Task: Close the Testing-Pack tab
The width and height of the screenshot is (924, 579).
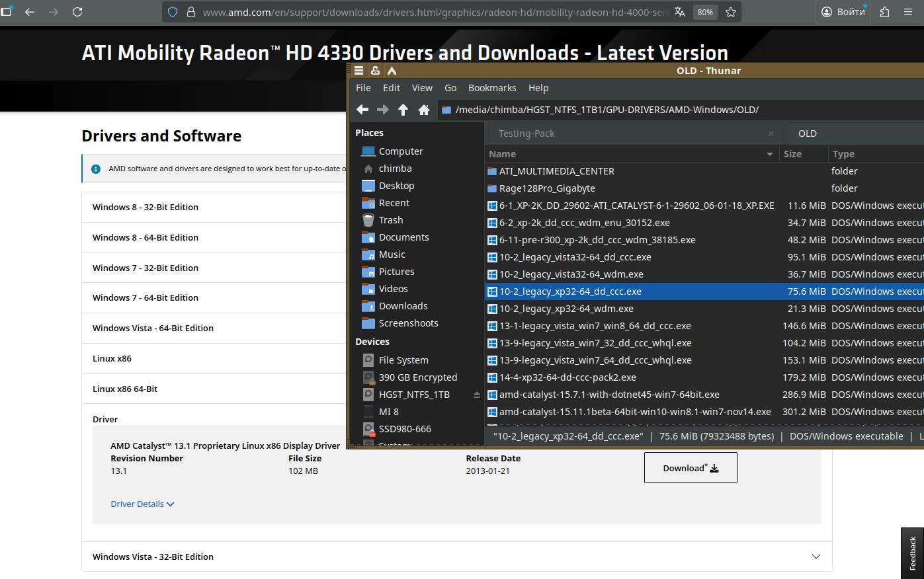Action: (771, 134)
